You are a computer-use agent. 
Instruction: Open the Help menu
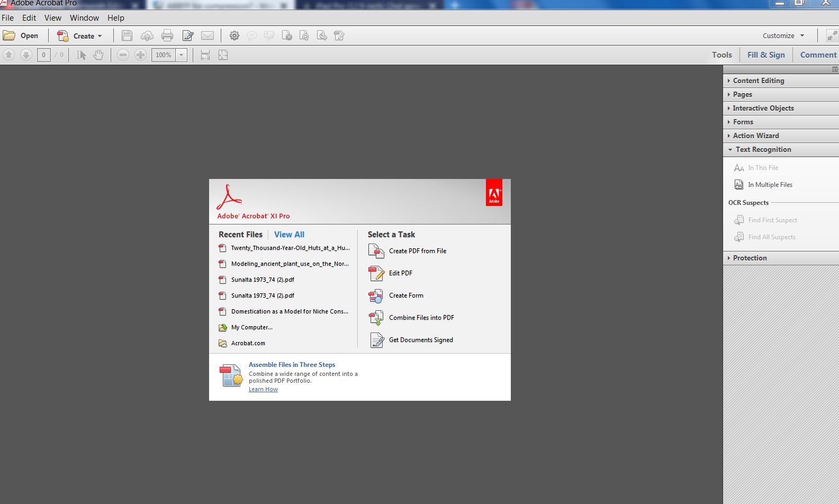[x=116, y=18]
